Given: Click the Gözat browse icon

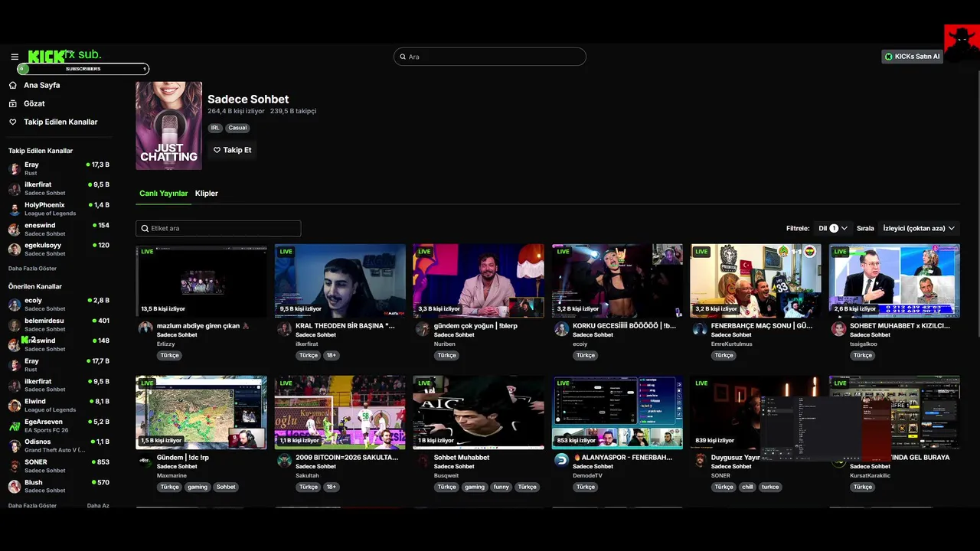Looking at the screenshot, I should click(x=13, y=103).
